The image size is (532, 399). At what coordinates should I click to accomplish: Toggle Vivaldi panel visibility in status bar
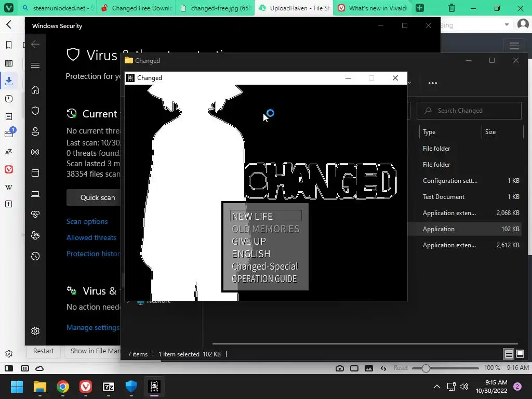[9, 368]
